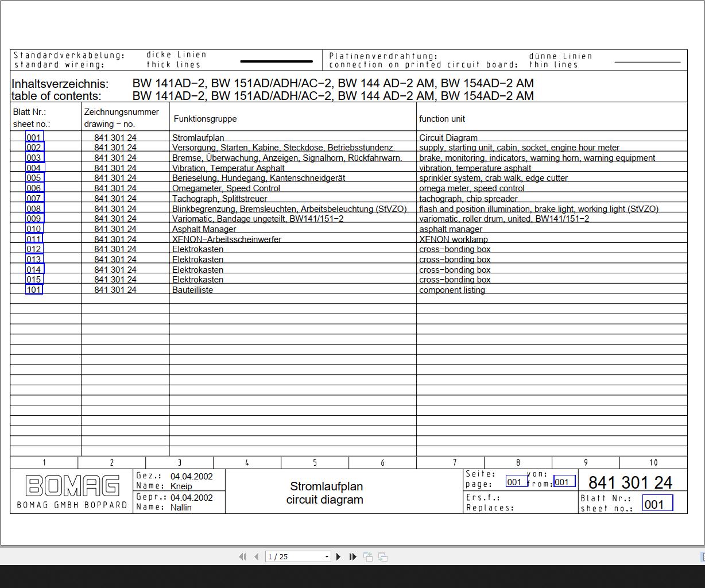The height and width of the screenshot is (588, 705).
Task: Select the name 'Nallin' in title block
Action: click(x=181, y=508)
